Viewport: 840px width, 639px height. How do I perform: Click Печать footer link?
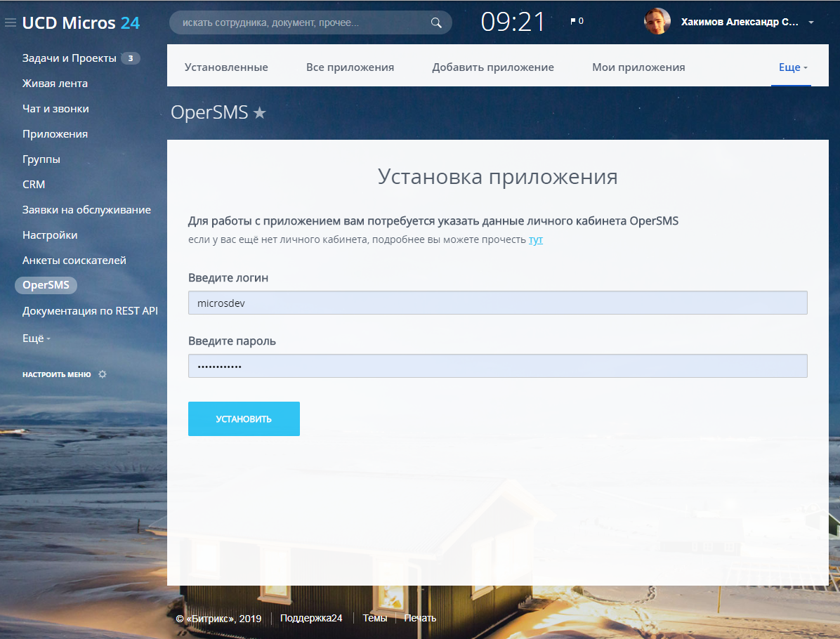coord(420,618)
